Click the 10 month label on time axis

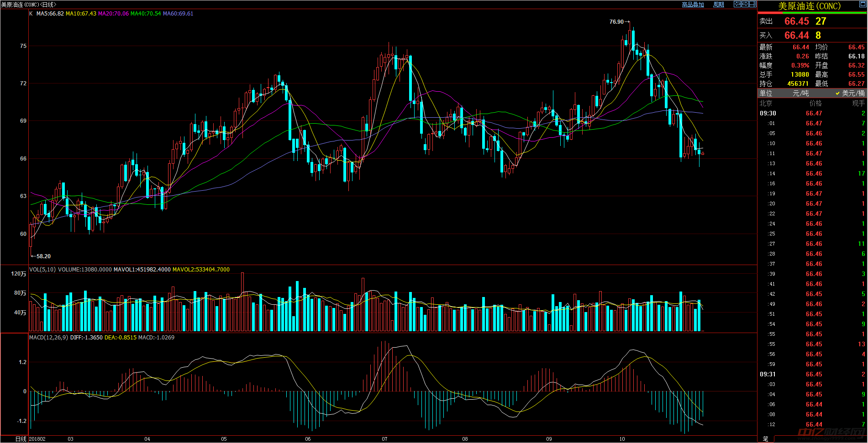click(622, 439)
